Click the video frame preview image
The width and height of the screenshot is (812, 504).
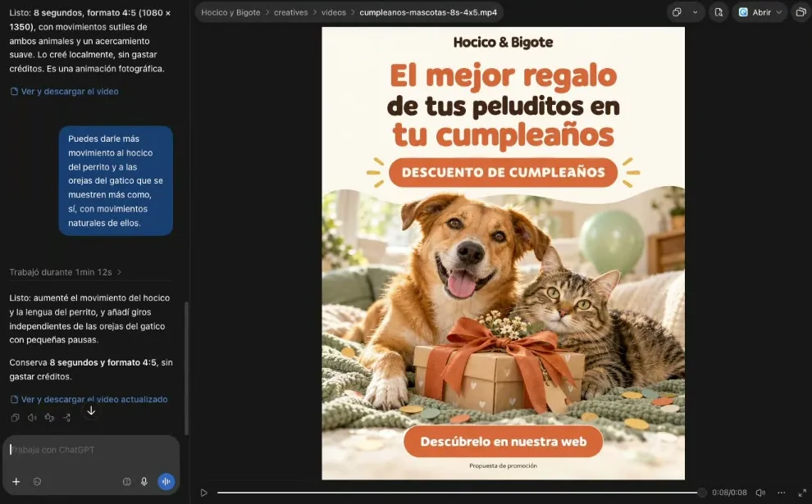click(x=503, y=253)
